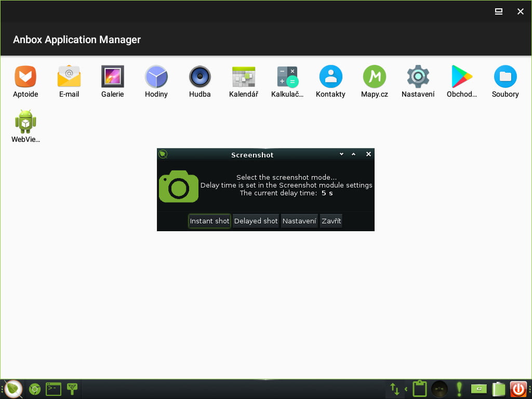Click the green camera icon

point(179,187)
